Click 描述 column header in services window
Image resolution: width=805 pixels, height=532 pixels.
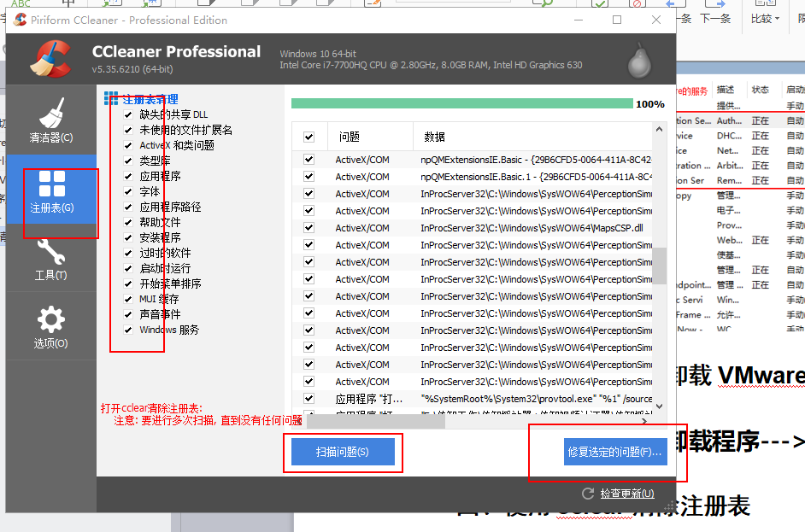[x=726, y=90]
